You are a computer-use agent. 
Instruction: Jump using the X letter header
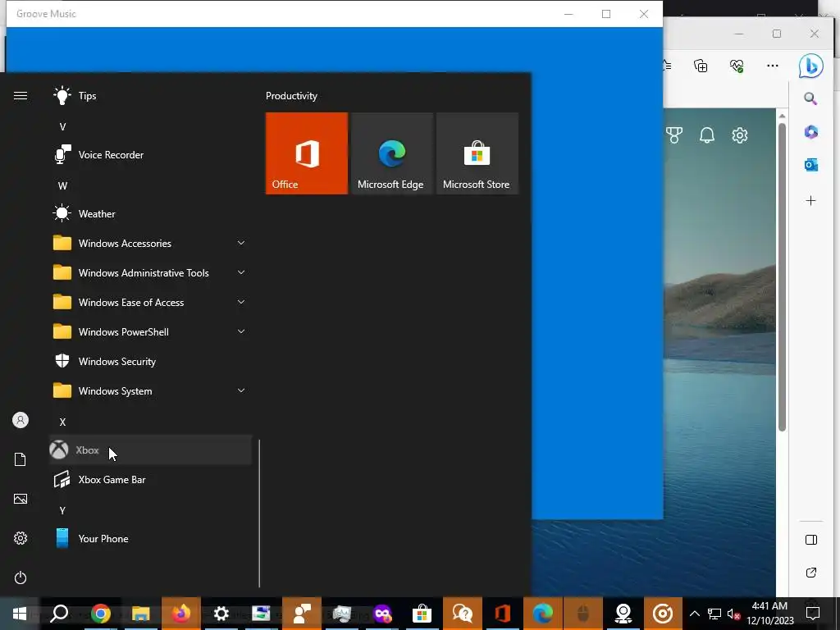[x=62, y=422]
